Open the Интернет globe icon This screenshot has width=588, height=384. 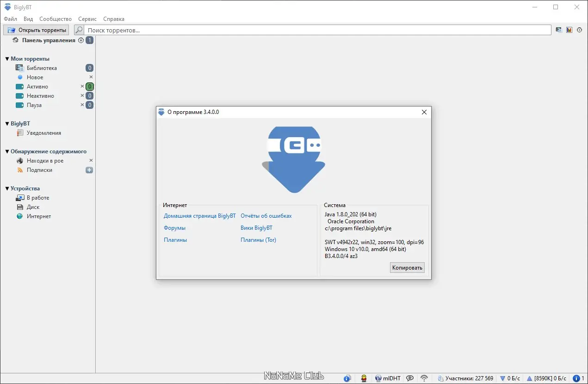[x=20, y=216]
